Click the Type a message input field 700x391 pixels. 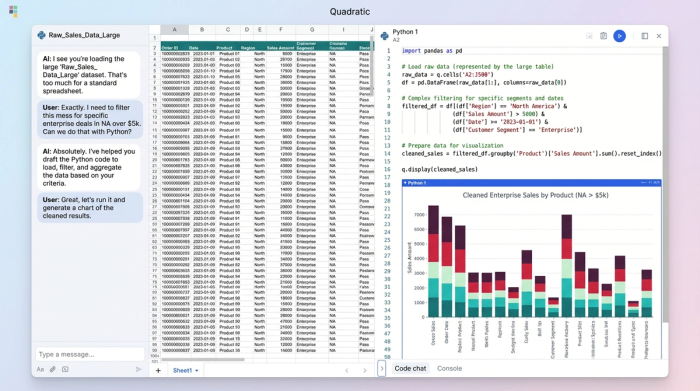tap(90, 354)
